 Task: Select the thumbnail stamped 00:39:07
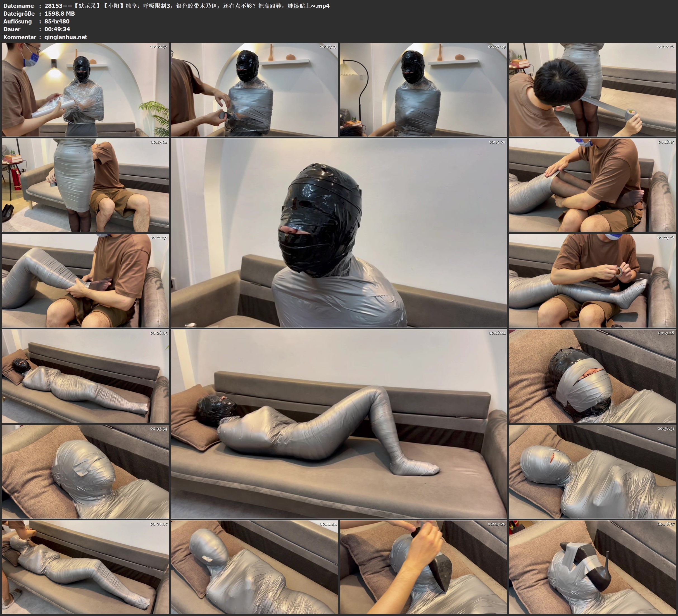tap(85, 567)
